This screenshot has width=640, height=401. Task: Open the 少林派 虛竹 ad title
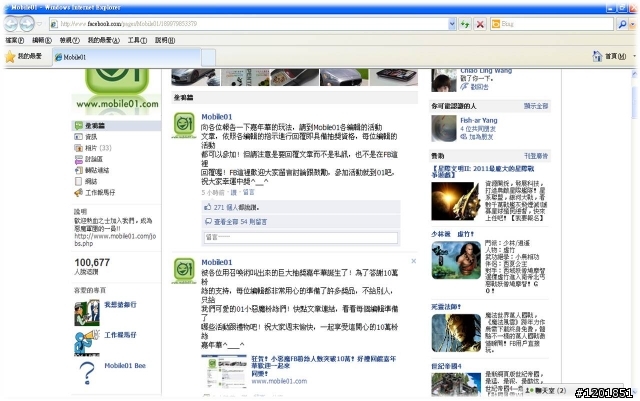(453, 234)
